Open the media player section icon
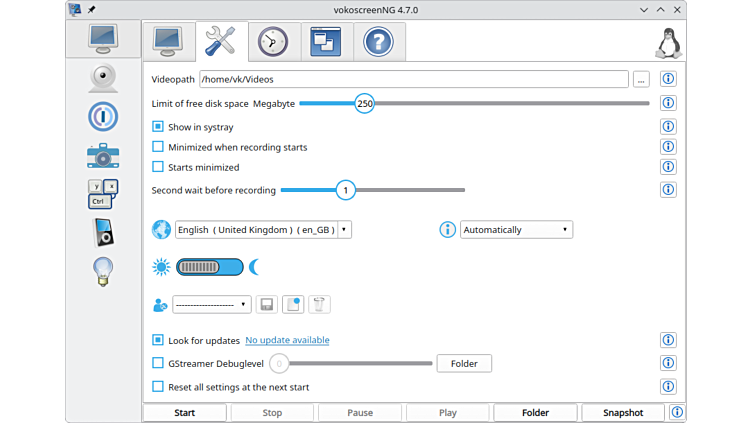The height and width of the screenshot is (423, 752). pyautogui.click(x=102, y=232)
